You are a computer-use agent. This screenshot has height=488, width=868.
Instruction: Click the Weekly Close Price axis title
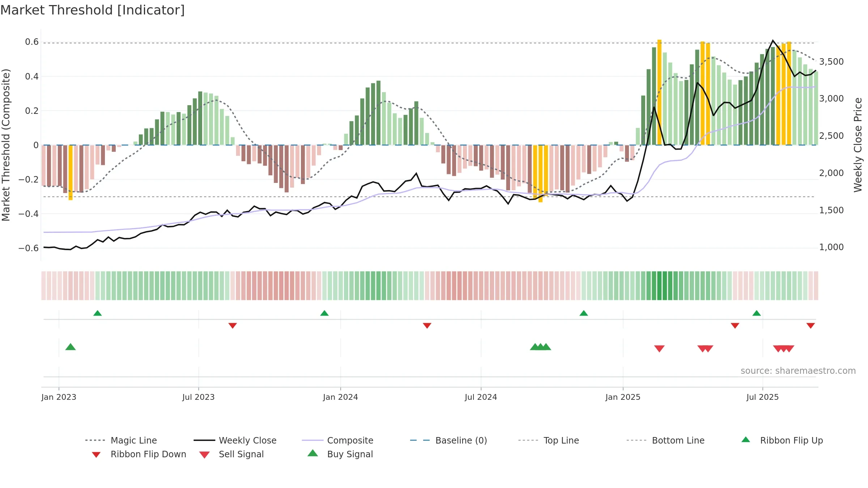click(858, 145)
